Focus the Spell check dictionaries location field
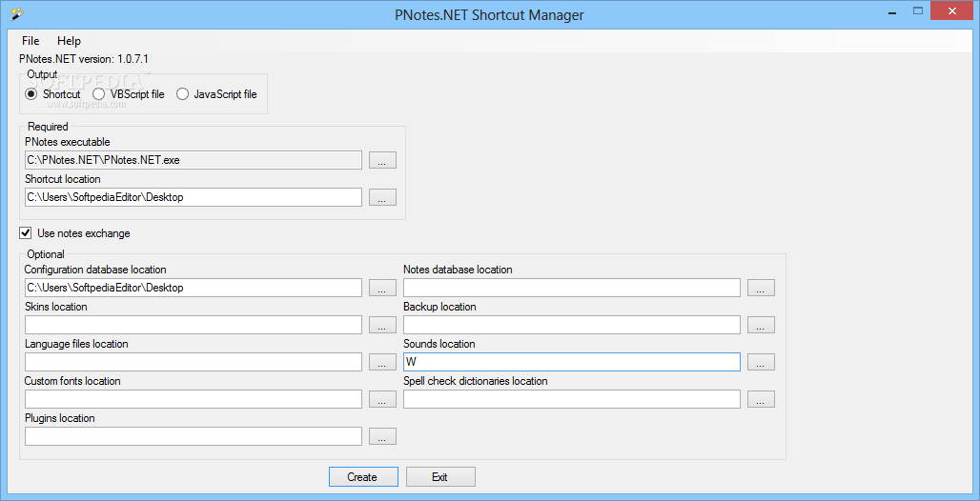This screenshot has width=980, height=501. [x=572, y=399]
